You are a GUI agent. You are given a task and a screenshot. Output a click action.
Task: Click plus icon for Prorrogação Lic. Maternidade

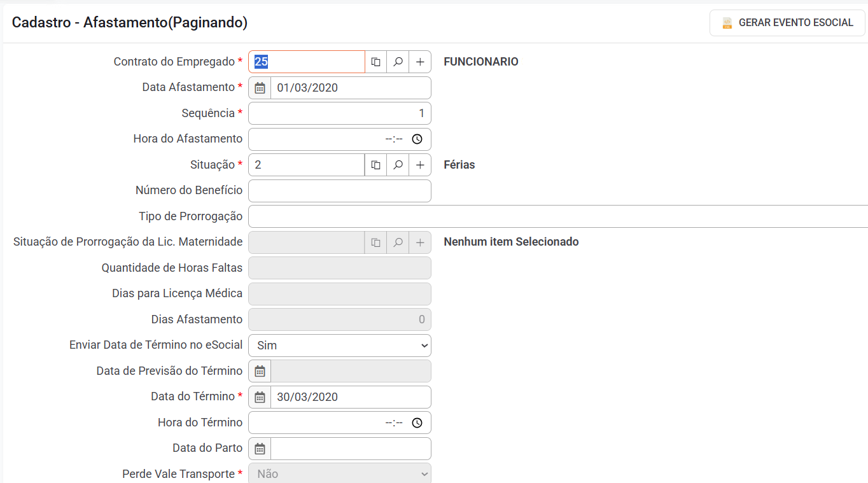[x=420, y=242]
